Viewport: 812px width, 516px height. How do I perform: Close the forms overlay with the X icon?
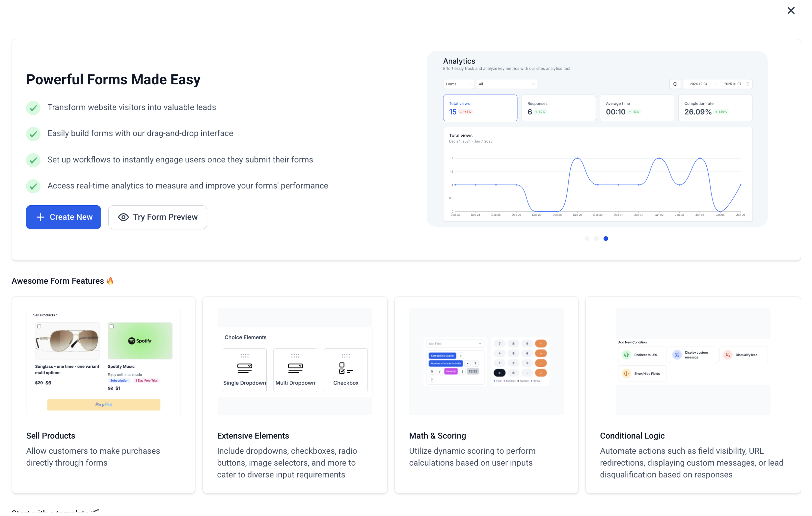click(x=791, y=11)
